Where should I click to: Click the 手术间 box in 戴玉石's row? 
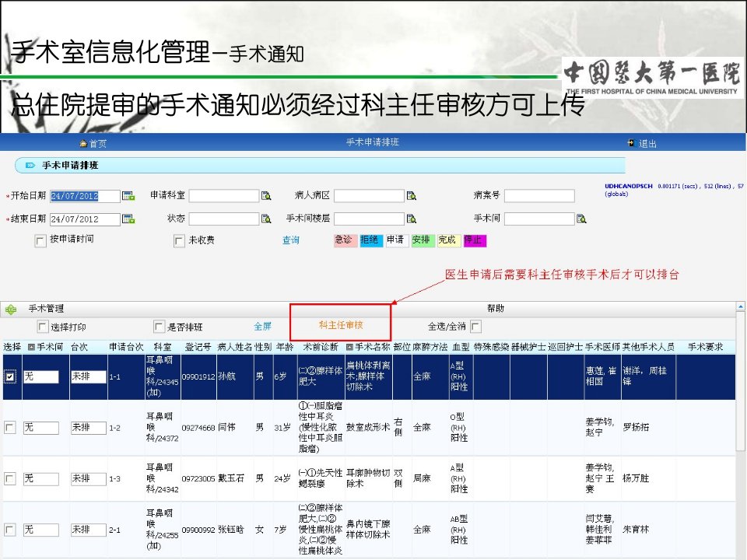[41, 478]
